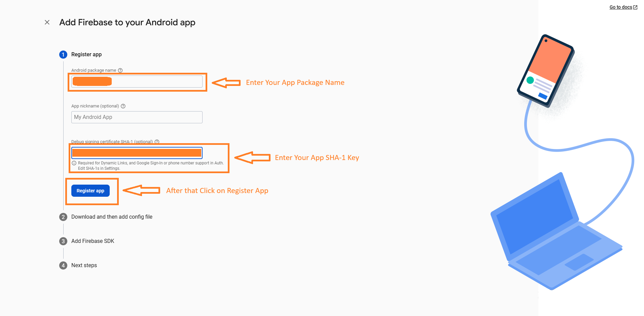Open the Go to docs link
The image size is (644, 316).
tap(621, 7)
